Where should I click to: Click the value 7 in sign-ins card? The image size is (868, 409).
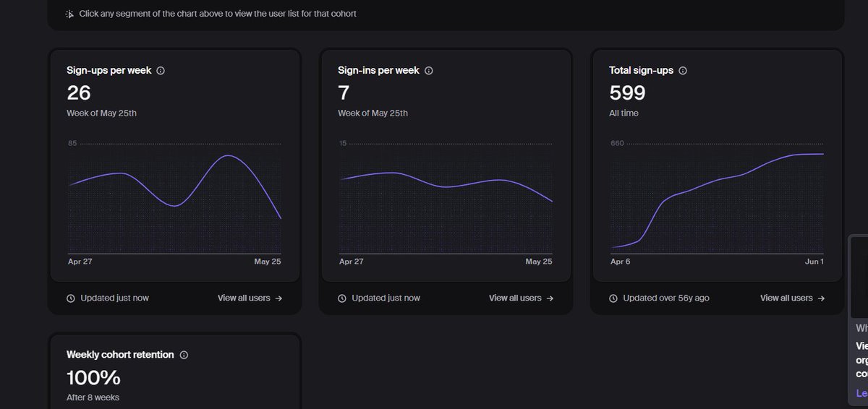pyautogui.click(x=344, y=92)
